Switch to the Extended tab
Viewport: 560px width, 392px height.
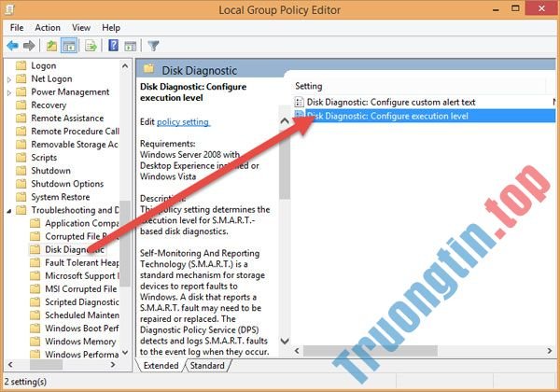click(x=161, y=366)
